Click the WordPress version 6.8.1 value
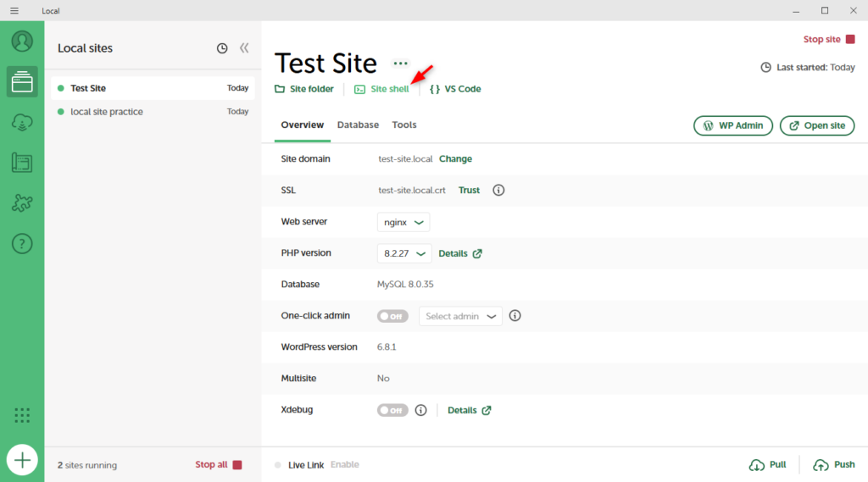 [x=387, y=347]
